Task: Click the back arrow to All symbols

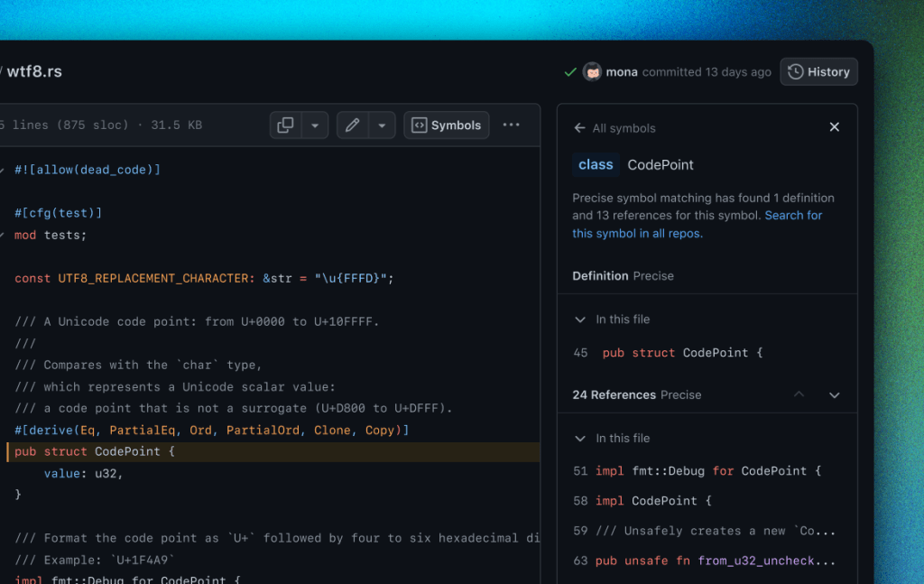Action: click(x=578, y=127)
